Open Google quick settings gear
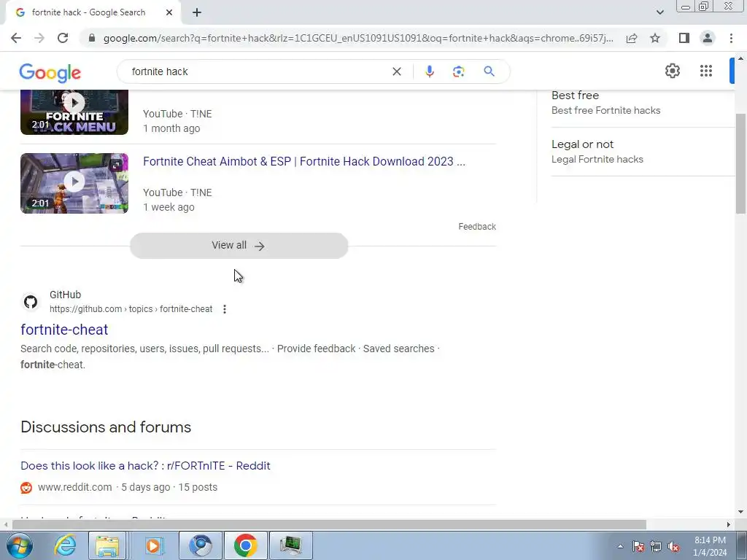The image size is (747, 560). pyautogui.click(x=672, y=71)
